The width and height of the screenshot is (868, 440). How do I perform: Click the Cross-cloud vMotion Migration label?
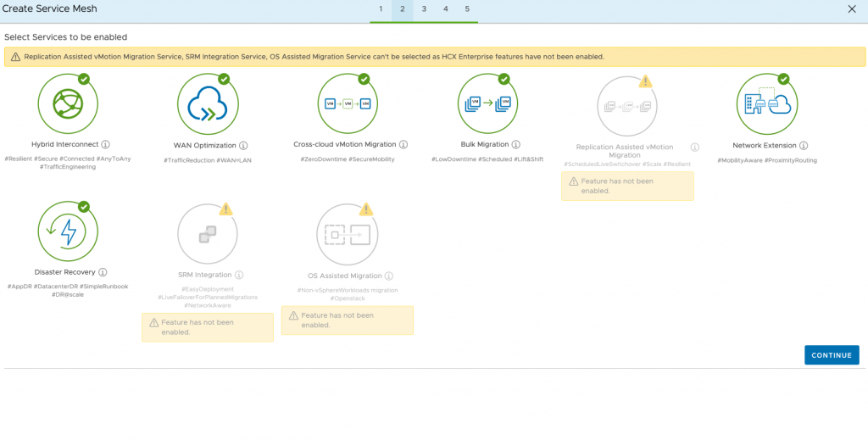(345, 144)
